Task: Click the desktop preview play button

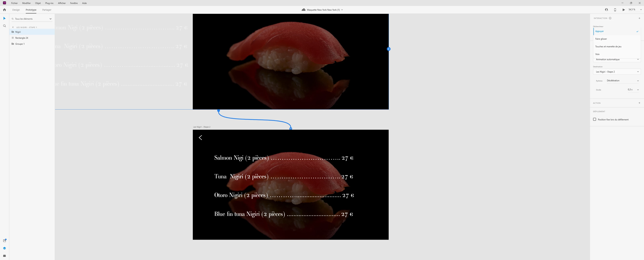Action: coord(623,10)
